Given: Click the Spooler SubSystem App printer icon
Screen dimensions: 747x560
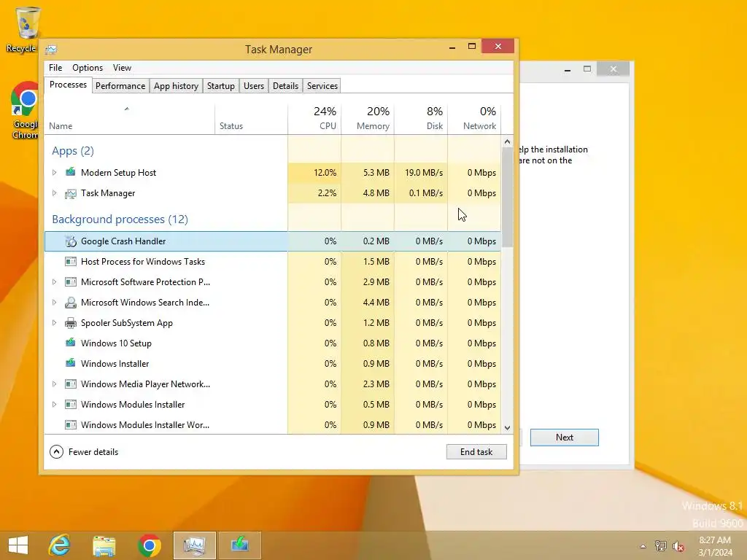Looking at the screenshot, I should coord(71,323).
